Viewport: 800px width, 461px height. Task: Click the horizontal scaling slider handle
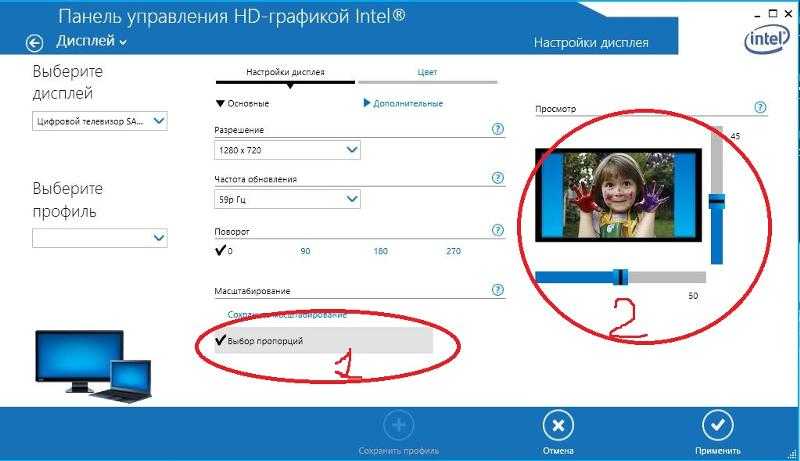[620, 277]
